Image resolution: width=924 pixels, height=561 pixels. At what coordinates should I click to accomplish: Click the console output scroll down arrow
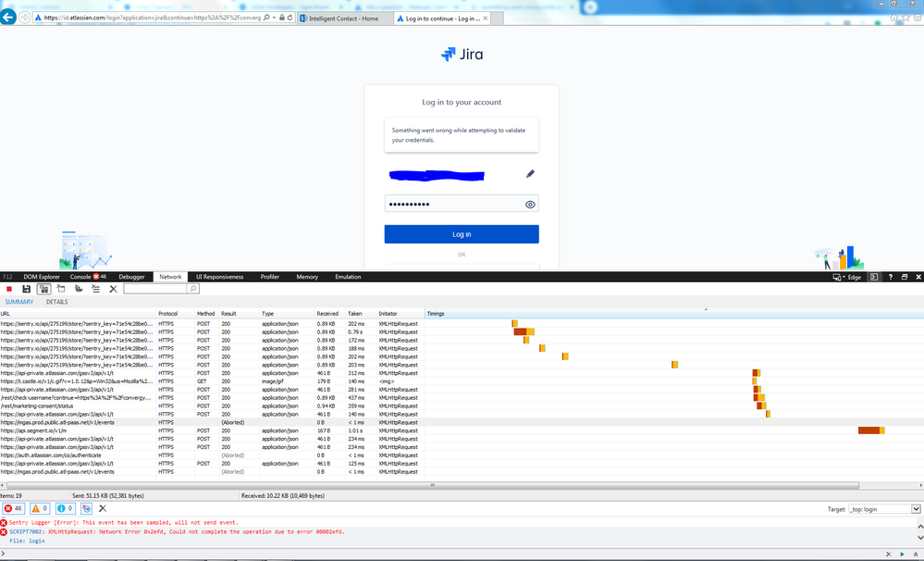[x=920, y=538]
